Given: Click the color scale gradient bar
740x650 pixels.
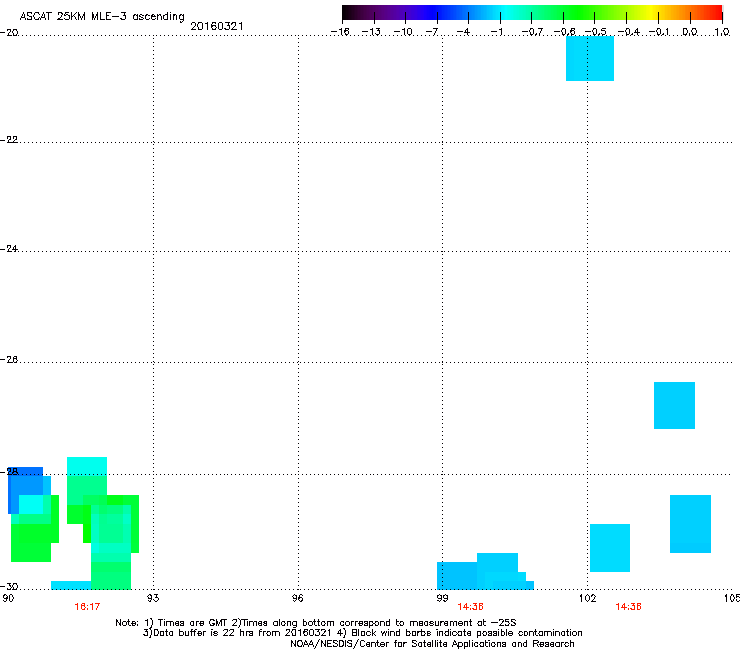Looking at the screenshot, I should pyautogui.click(x=532, y=12).
